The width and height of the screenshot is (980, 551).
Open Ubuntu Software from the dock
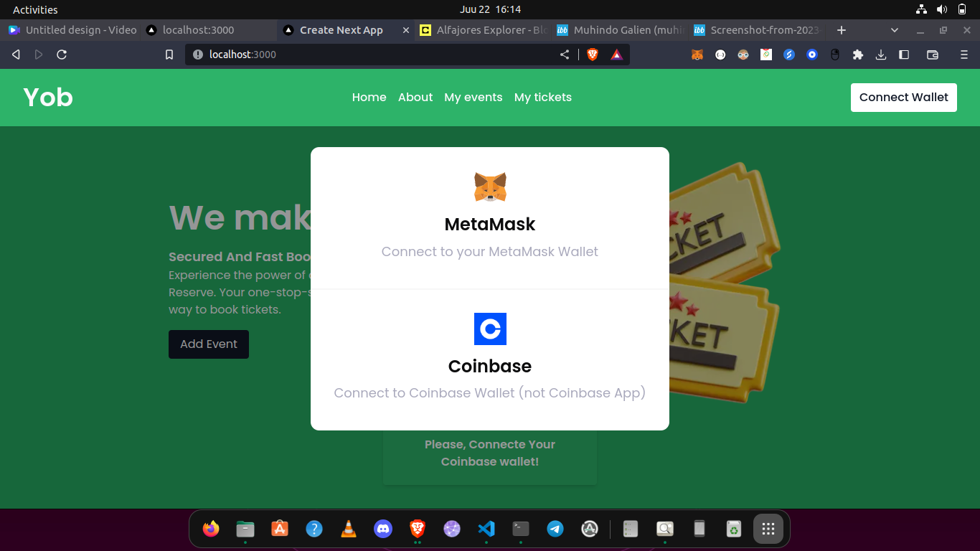click(x=280, y=529)
